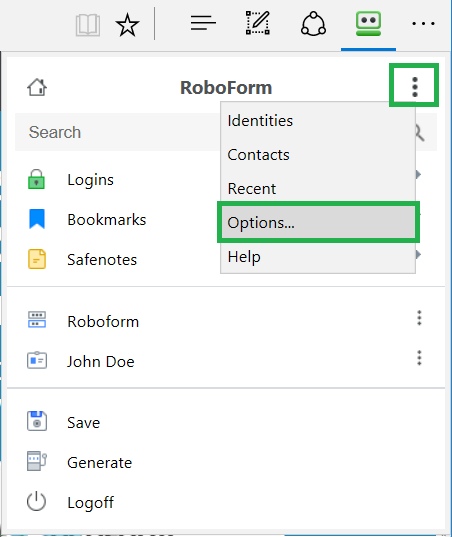This screenshot has height=537, width=452.
Task: Go to RoboForm home icon
Action: (x=37, y=87)
